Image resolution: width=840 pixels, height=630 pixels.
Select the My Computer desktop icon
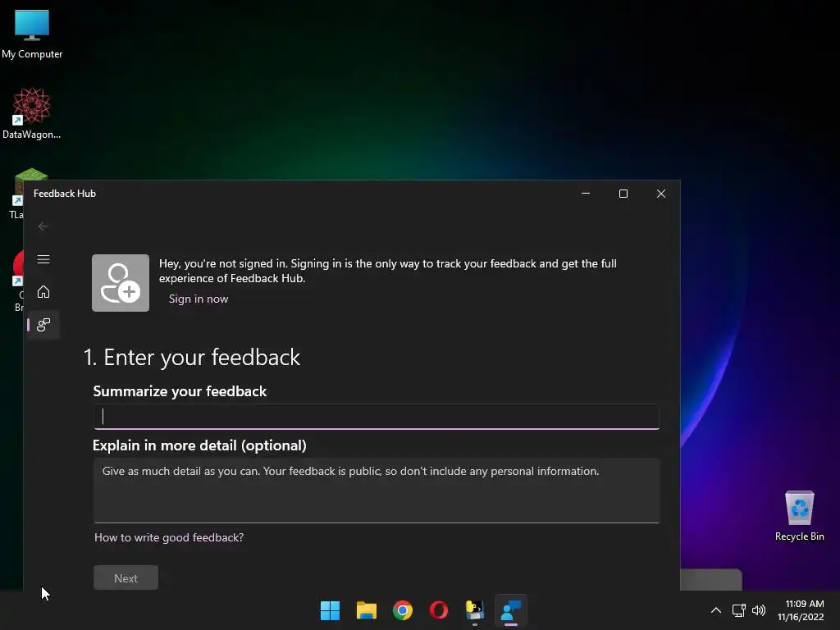(x=32, y=34)
